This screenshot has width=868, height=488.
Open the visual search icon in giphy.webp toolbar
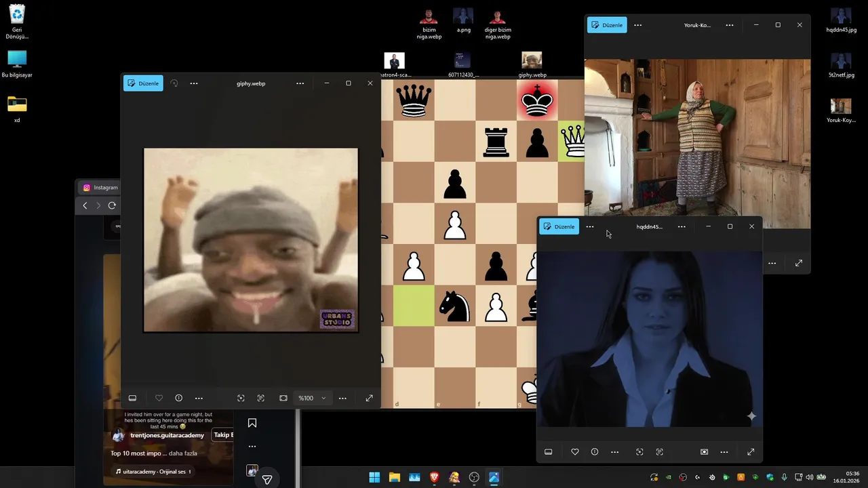pyautogui.click(x=241, y=398)
